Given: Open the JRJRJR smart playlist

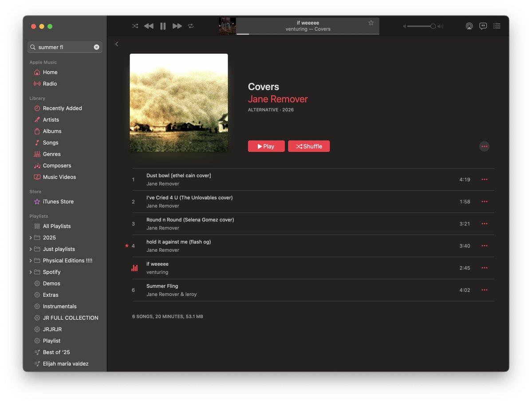Looking at the screenshot, I should click(52, 329).
